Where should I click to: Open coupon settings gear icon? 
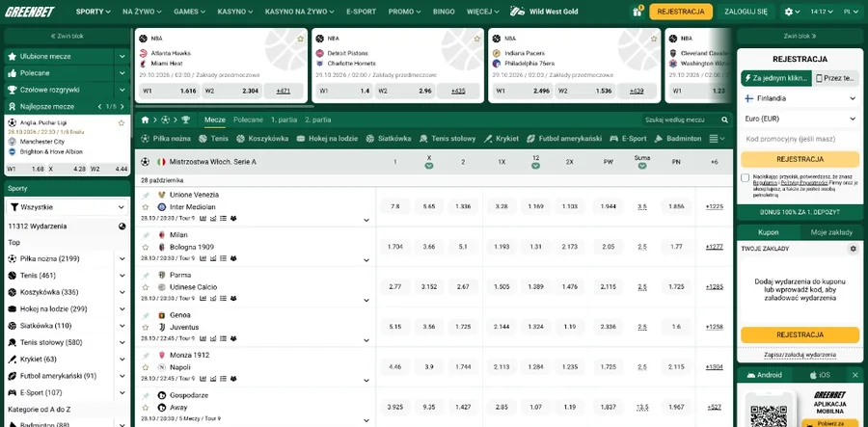pos(854,249)
